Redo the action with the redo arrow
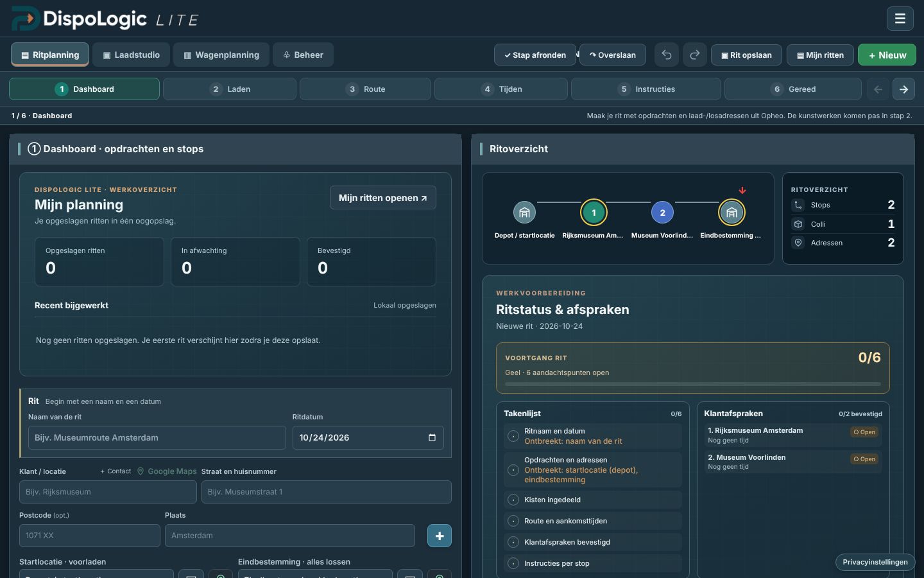 [x=695, y=55]
